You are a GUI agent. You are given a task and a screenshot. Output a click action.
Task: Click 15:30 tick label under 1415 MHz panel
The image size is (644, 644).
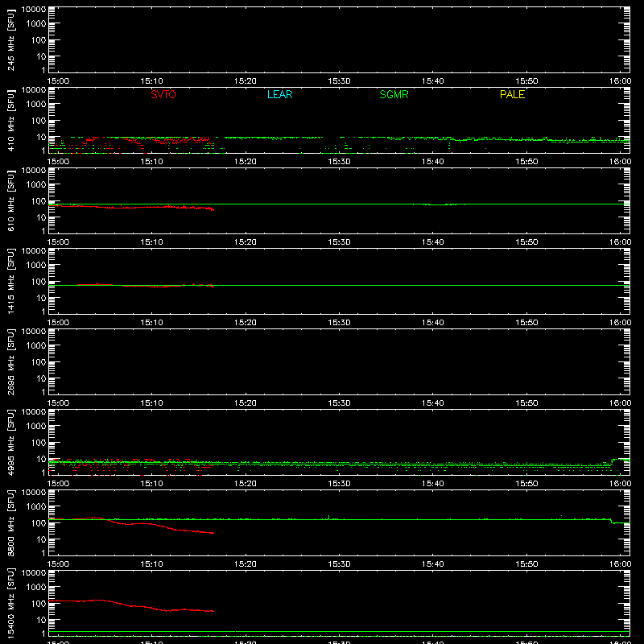339,323
